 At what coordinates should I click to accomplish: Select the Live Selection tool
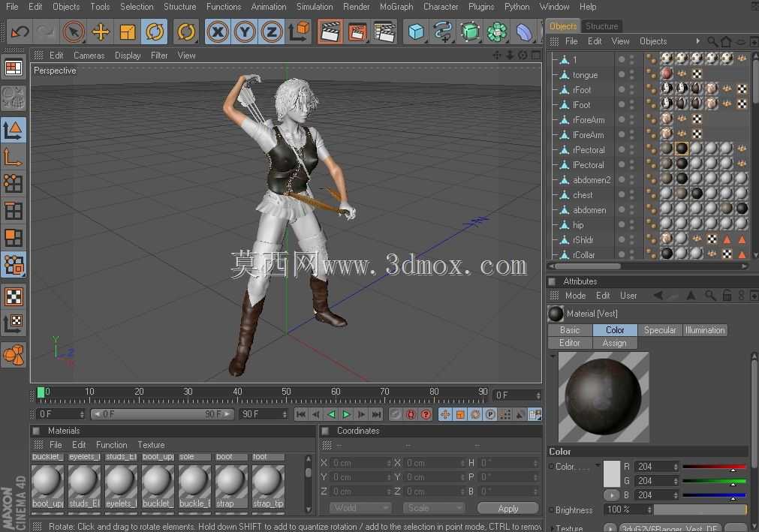[x=74, y=32]
